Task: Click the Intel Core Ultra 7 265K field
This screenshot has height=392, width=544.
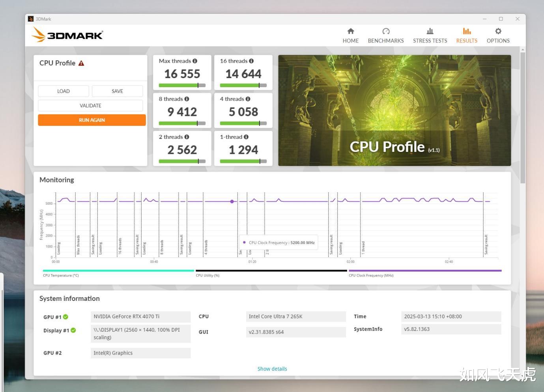Action: [x=296, y=317]
